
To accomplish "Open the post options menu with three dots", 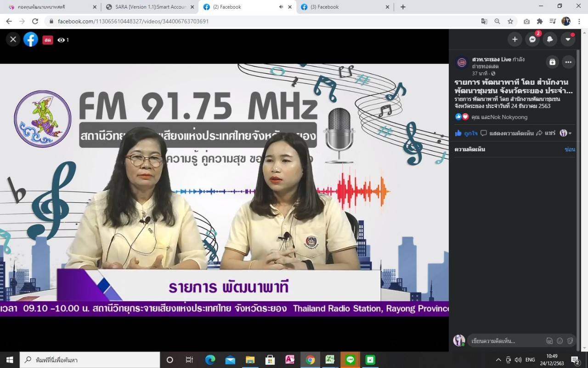I will [568, 62].
